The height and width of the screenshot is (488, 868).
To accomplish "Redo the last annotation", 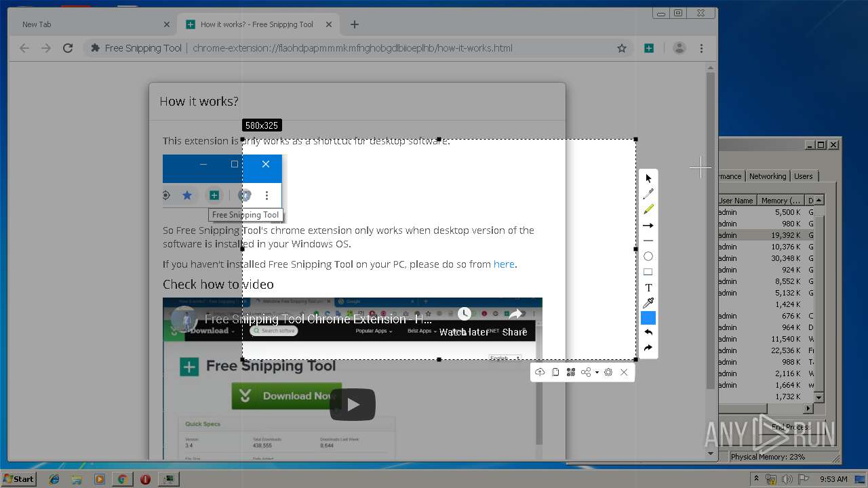I will point(648,348).
